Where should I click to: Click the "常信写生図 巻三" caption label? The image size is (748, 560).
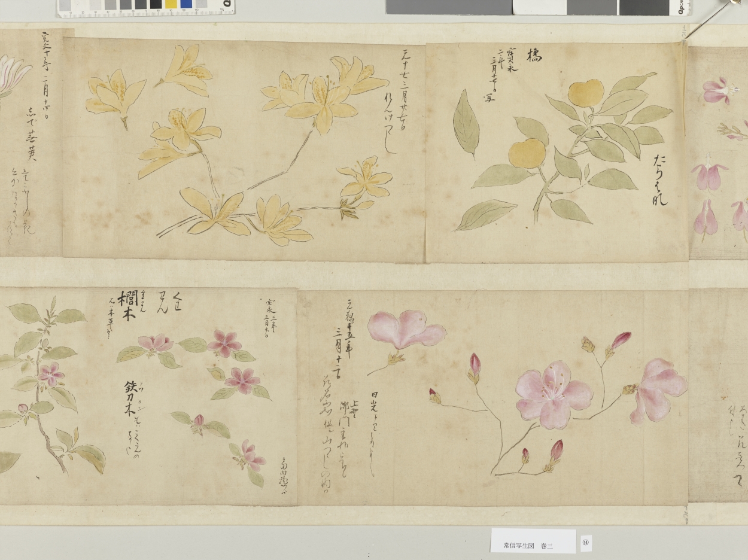click(533, 541)
